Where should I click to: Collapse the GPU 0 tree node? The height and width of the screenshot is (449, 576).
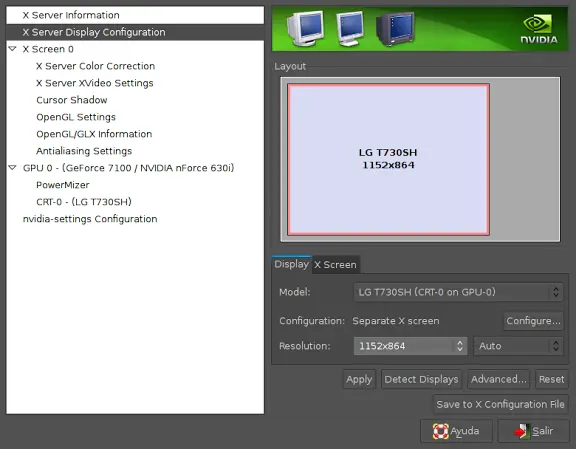click(x=12, y=168)
